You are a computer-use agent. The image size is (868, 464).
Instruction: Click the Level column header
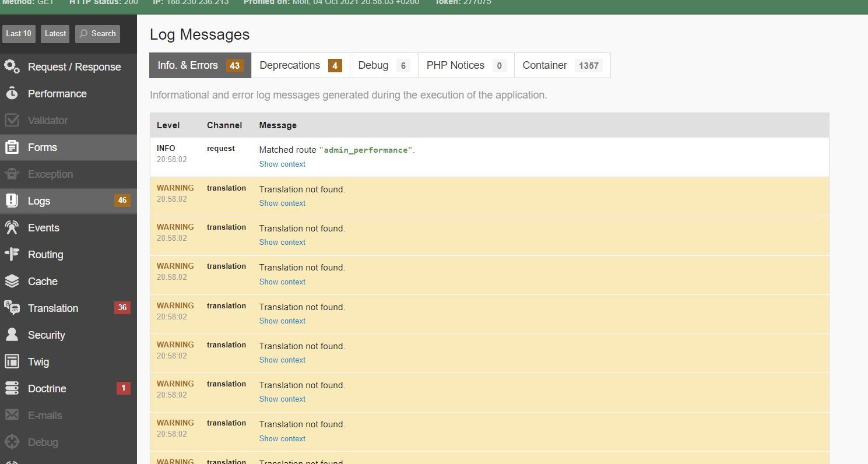point(168,125)
